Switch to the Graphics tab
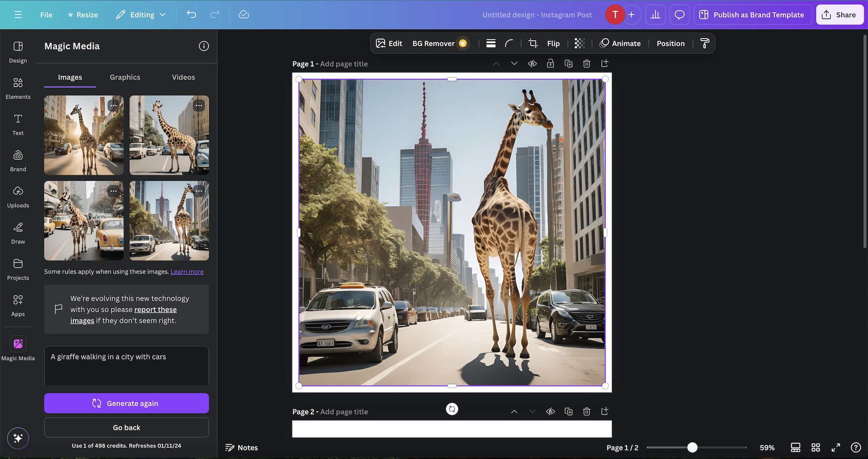868x459 pixels. 125,77
